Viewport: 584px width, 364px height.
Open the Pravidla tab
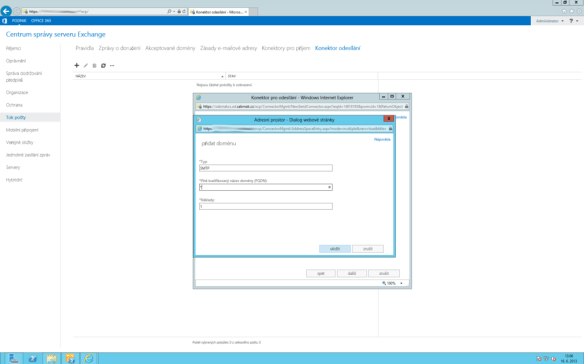coord(85,48)
